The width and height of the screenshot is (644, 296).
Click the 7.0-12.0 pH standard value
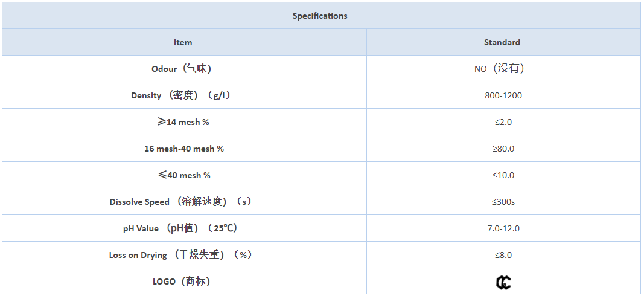pos(503,228)
